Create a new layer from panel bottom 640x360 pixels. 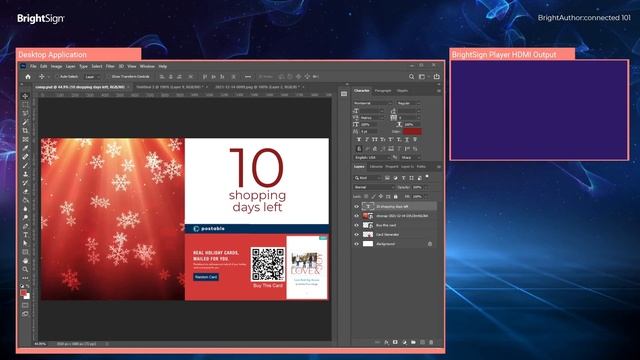click(x=422, y=342)
